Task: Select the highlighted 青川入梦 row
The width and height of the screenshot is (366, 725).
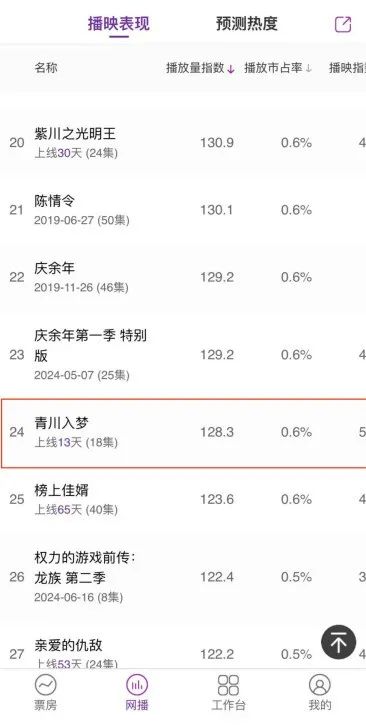Action: [183, 432]
